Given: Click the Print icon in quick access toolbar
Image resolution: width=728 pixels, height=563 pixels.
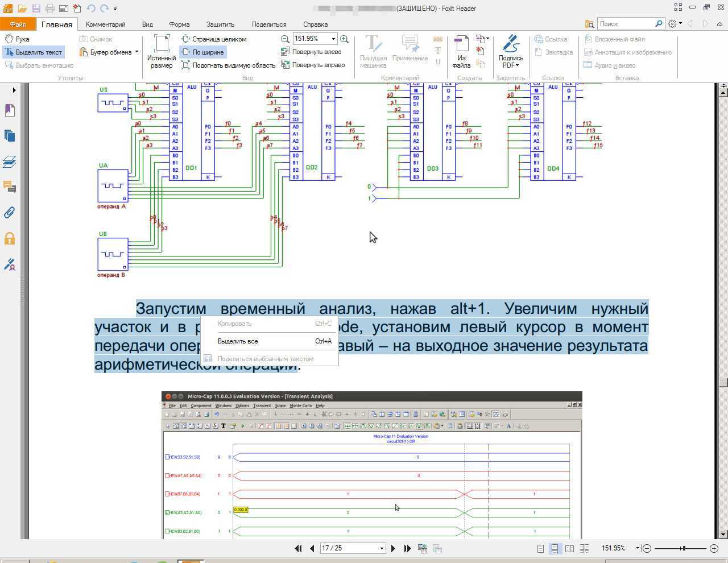Looking at the screenshot, I should click(x=49, y=9).
